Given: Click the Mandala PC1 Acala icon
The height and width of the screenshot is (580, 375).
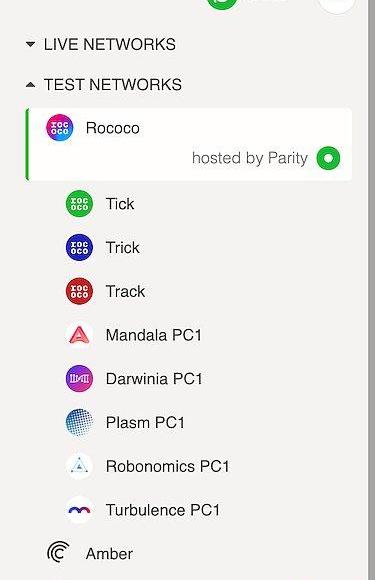Looking at the screenshot, I should coord(79,335).
